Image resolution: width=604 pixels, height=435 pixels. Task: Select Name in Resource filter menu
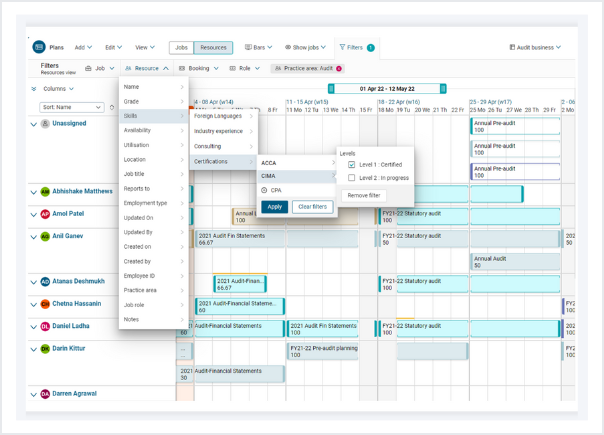pos(154,87)
